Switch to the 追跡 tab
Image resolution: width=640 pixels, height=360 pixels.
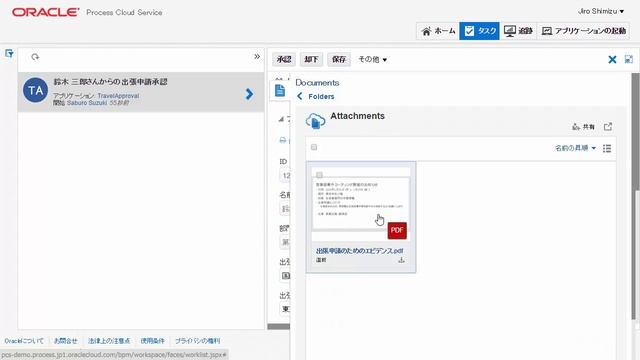(x=518, y=31)
